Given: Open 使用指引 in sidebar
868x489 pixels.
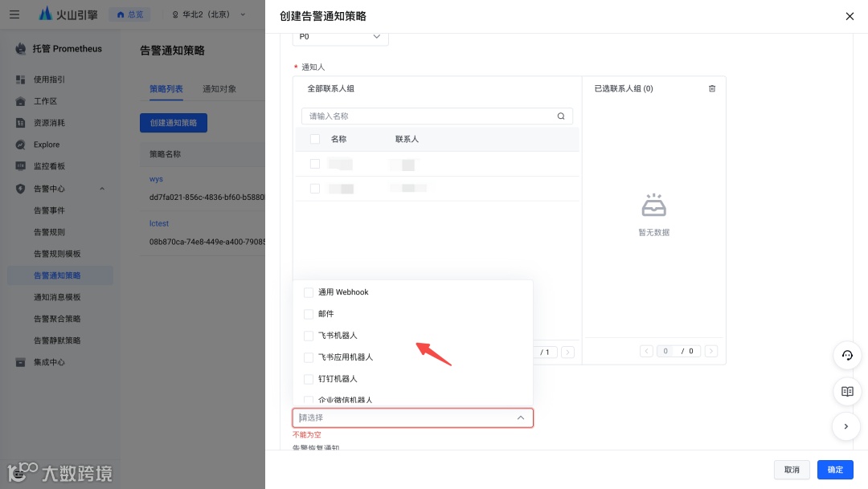Looking at the screenshot, I should coord(49,79).
